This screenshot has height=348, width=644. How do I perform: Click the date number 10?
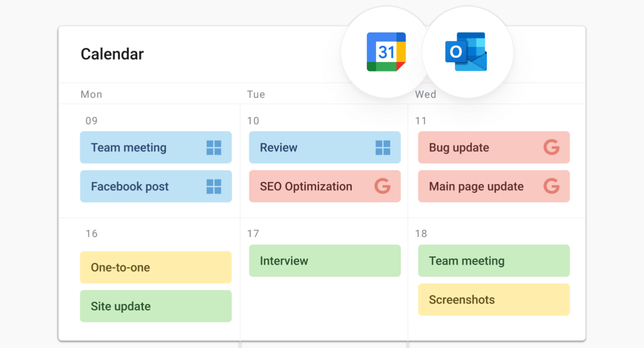[253, 121]
